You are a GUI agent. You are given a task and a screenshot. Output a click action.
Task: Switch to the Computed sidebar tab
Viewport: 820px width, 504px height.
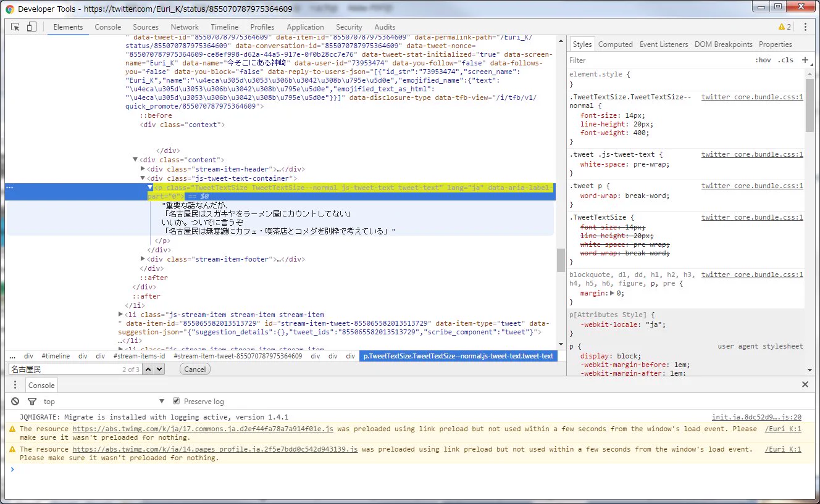616,44
